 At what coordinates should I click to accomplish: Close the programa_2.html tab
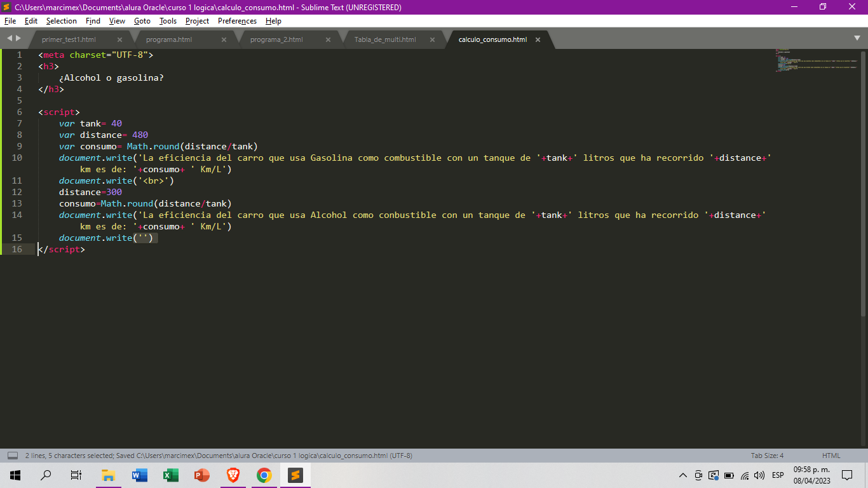click(x=328, y=39)
